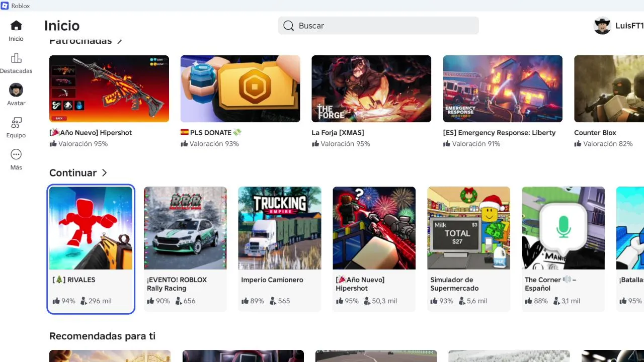Open La Forja [XMAS] thumbnail

click(371, 88)
